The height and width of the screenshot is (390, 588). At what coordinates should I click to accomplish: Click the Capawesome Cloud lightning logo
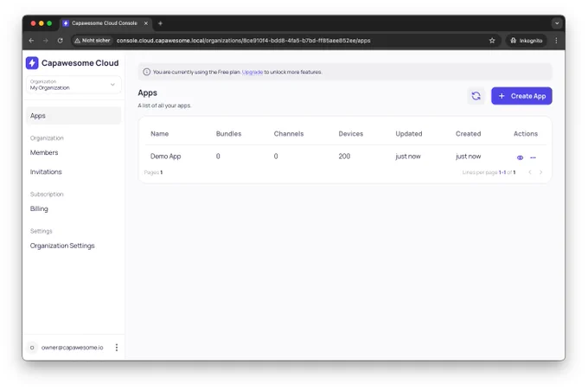click(32, 63)
